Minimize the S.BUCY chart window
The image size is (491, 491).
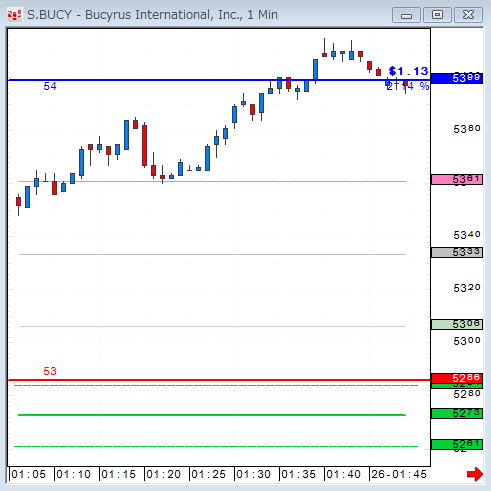click(x=406, y=15)
